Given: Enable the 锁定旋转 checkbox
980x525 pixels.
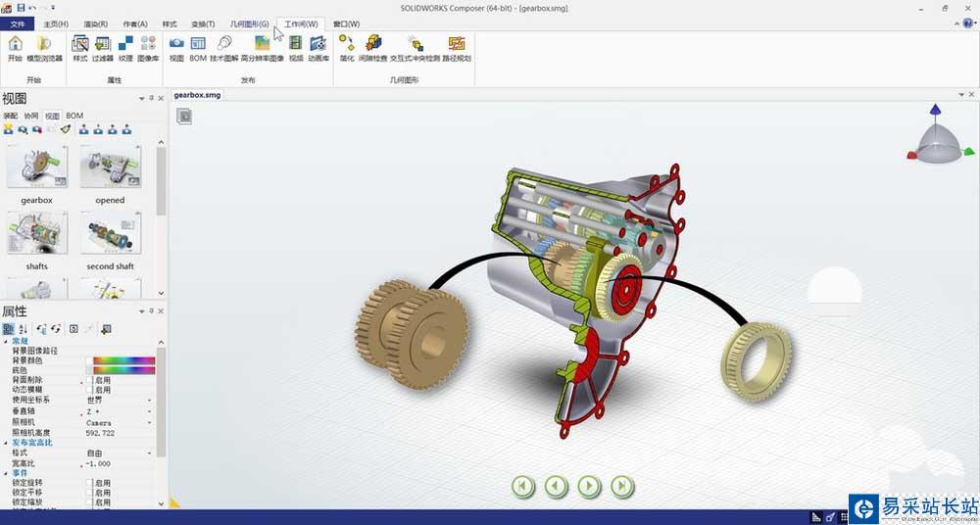Looking at the screenshot, I should point(90,483).
